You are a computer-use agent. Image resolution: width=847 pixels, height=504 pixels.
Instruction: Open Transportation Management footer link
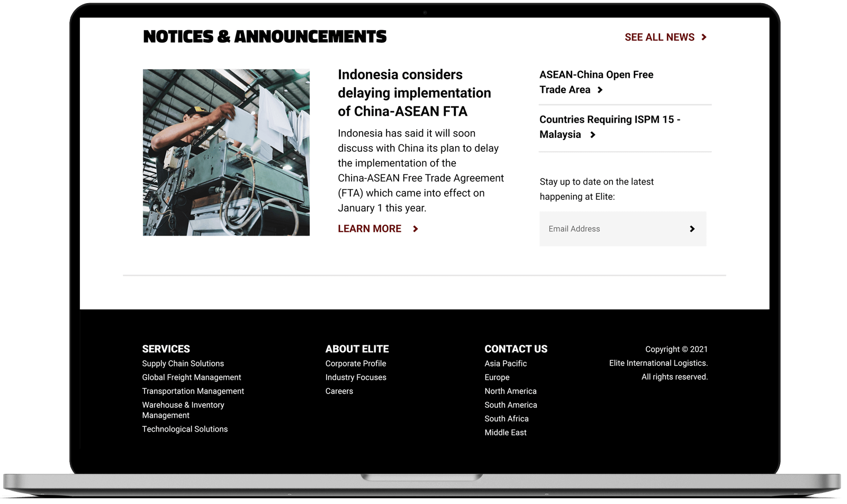(x=193, y=391)
